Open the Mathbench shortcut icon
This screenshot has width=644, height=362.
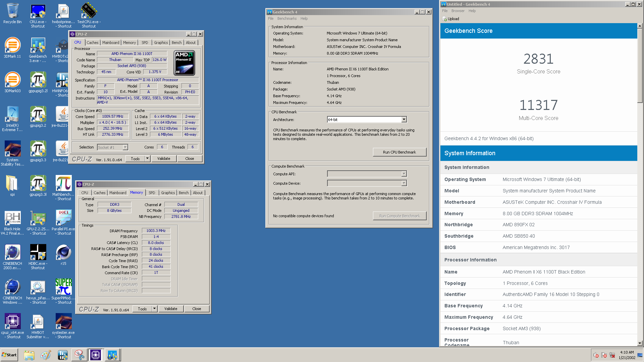(x=63, y=188)
